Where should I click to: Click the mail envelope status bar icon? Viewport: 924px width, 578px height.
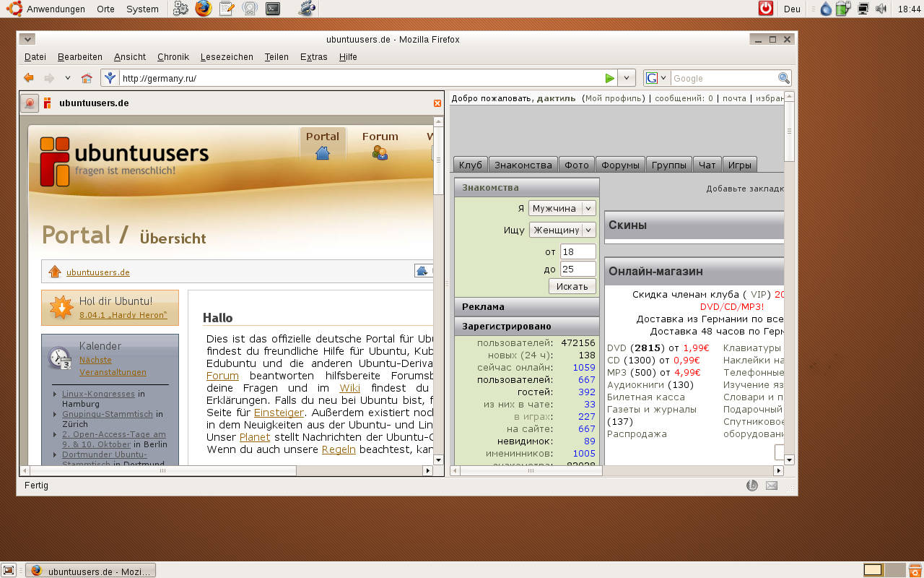pos(772,486)
